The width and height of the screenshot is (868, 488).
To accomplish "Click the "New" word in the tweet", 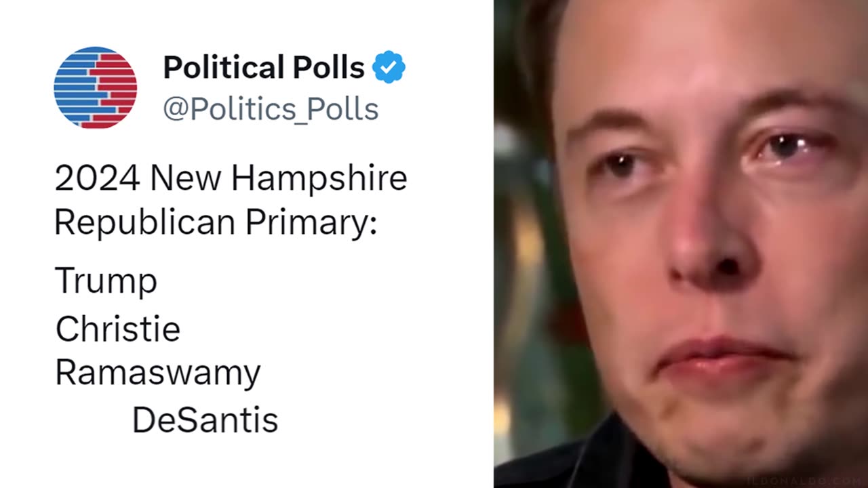I will 186,179.
